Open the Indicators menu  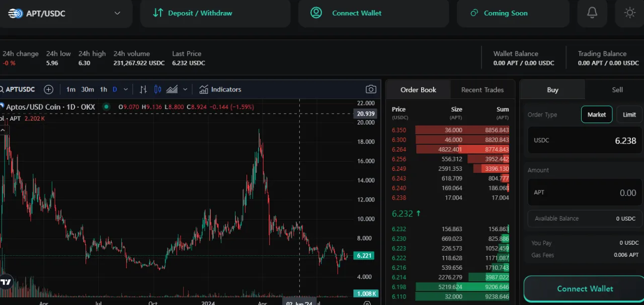[220, 89]
